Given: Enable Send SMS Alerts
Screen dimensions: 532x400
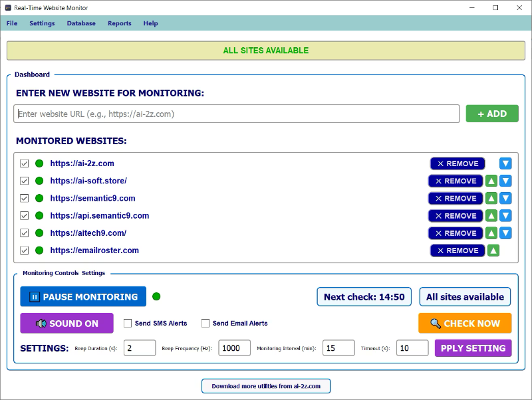Looking at the screenshot, I should [x=128, y=324].
